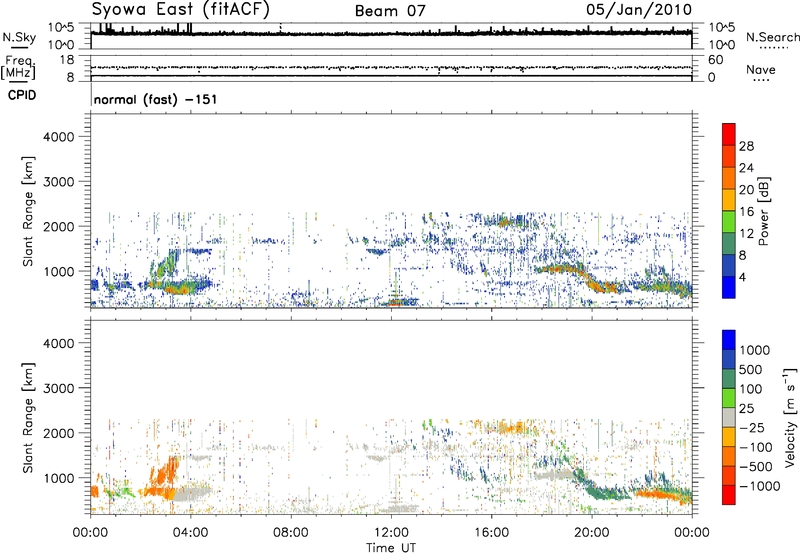The width and height of the screenshot is (800, 554).
Task: Click the 'Power [dB]' color bar label
Action: click(x=763, y=211)
